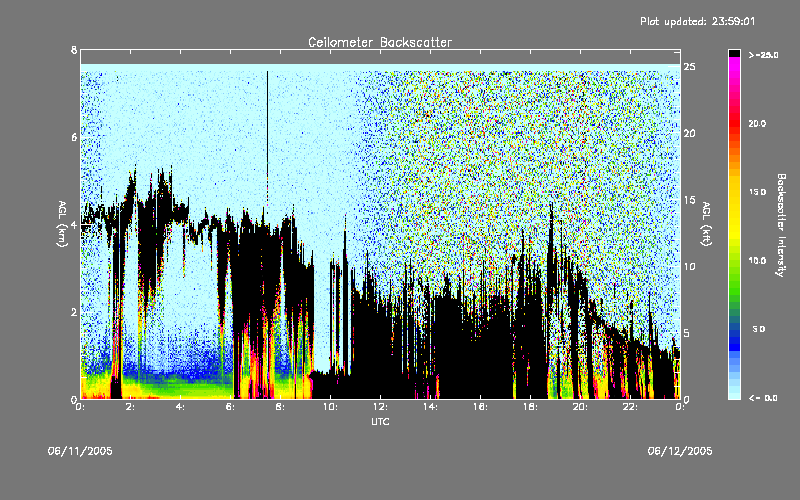Click the colorbar label ">=25.0"

(763, 55)
